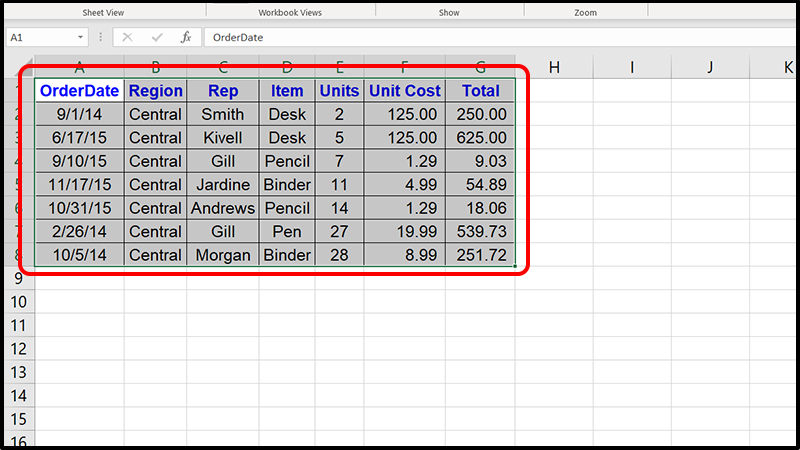Select column H header

pyautogui.click(x=554, y=67)
